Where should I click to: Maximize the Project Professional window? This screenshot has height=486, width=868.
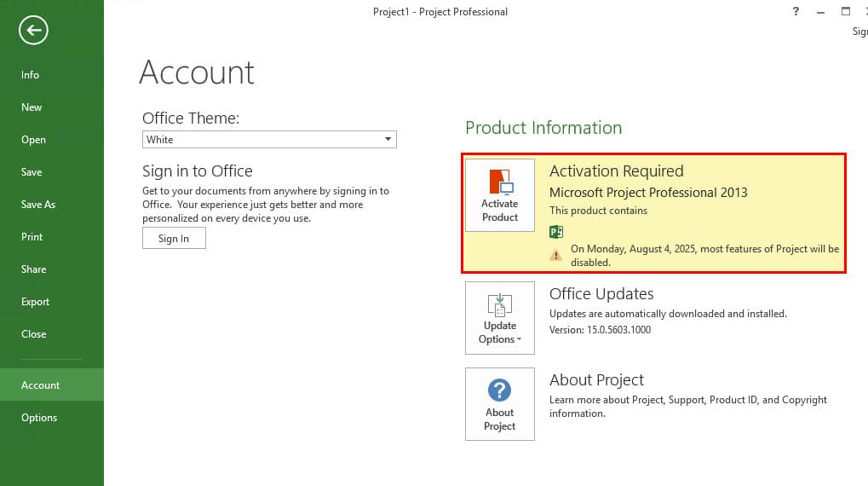tap(845, 11)
